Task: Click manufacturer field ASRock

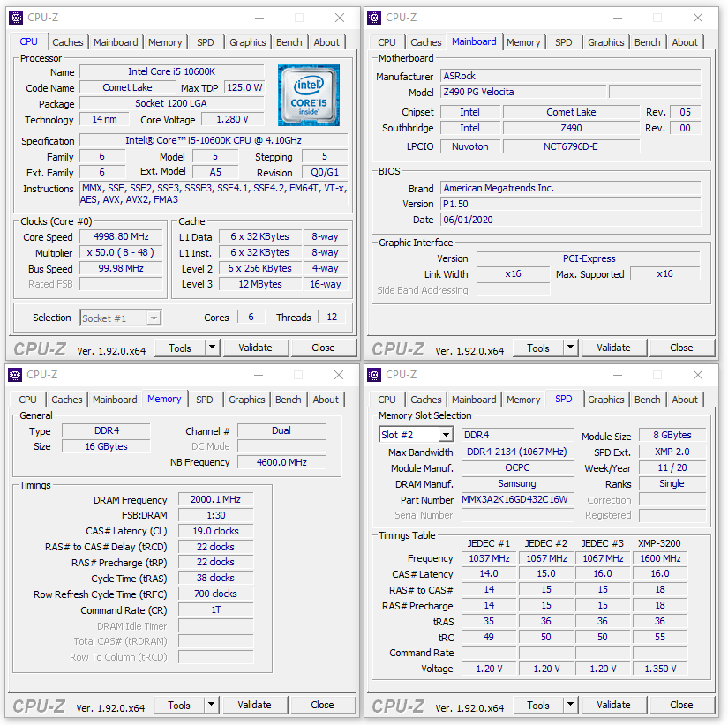Action: click(571, 76)
